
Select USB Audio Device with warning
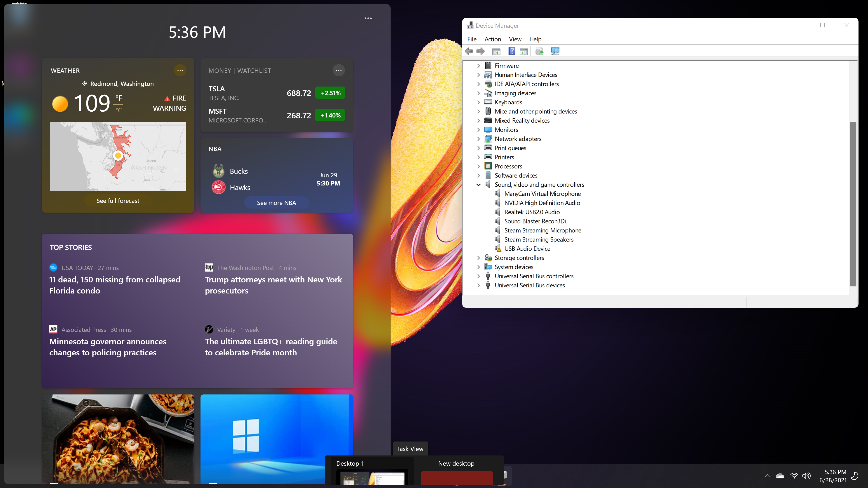point(527,249)
